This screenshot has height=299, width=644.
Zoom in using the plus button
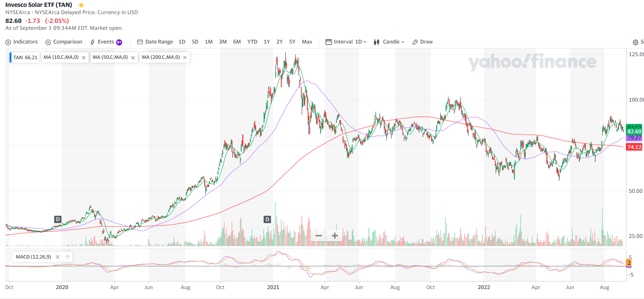pyautogui.click(x=335, y=236)
